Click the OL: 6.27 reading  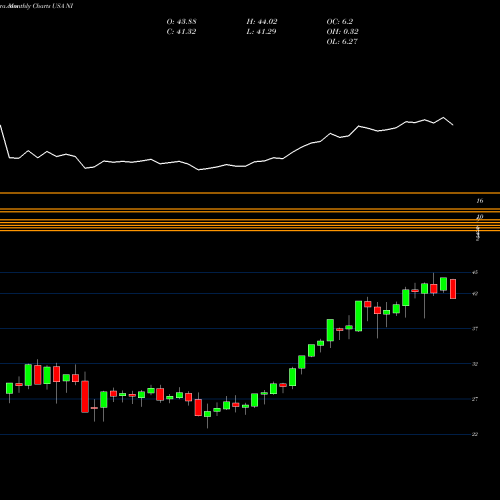[x=342, y=42]
